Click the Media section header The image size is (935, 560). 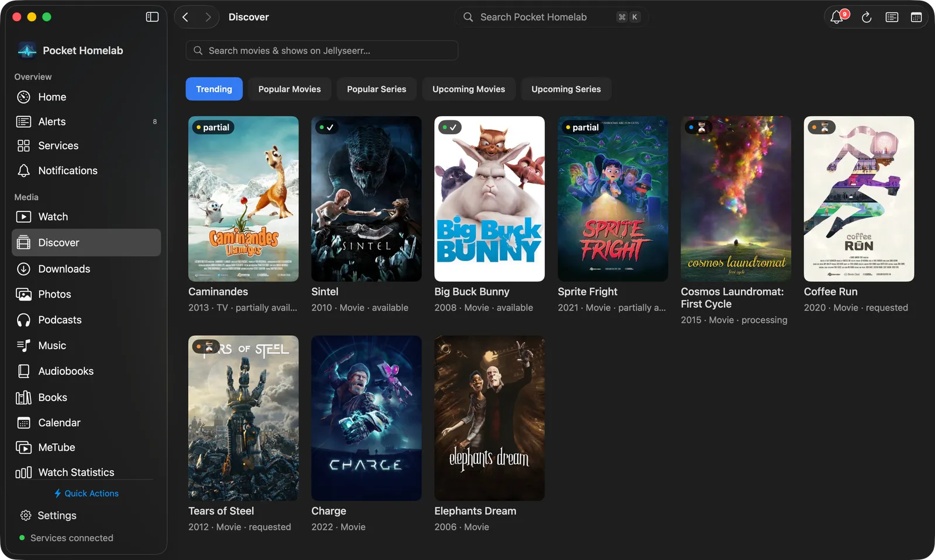click(x=26, y=197)
